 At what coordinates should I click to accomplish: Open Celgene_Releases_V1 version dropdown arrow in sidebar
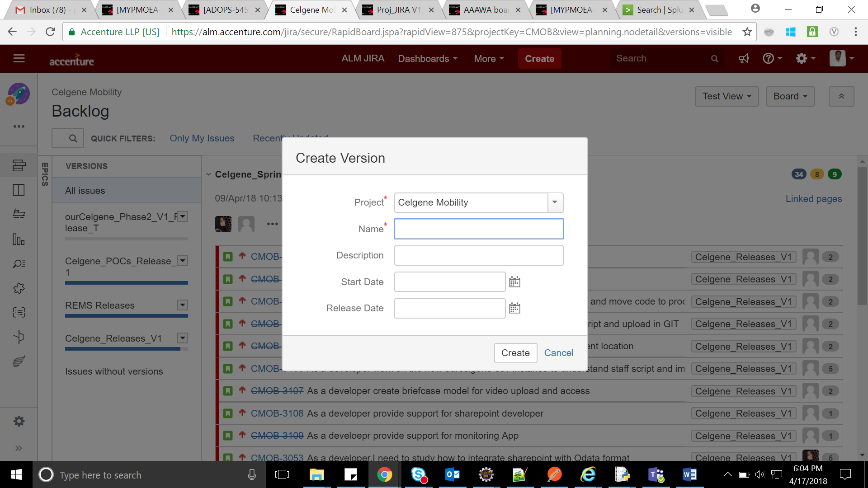click(x=183, y=338)
